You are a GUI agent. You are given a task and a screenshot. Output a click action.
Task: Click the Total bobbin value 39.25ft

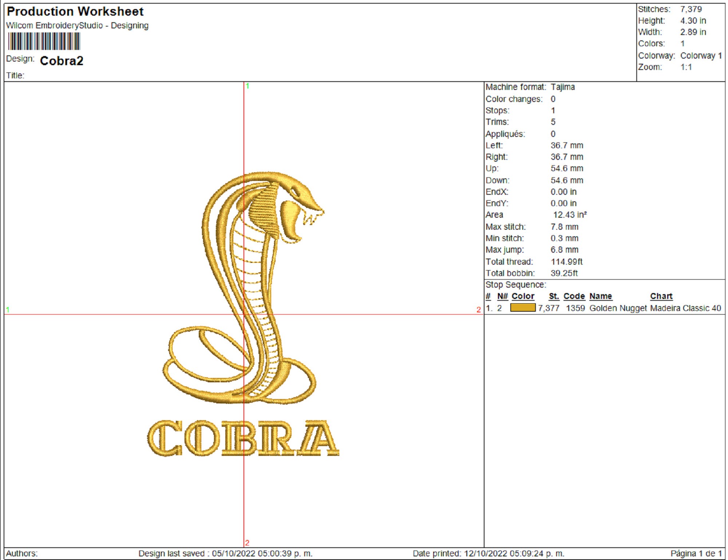pyautogui.click(x=564, y=273)
